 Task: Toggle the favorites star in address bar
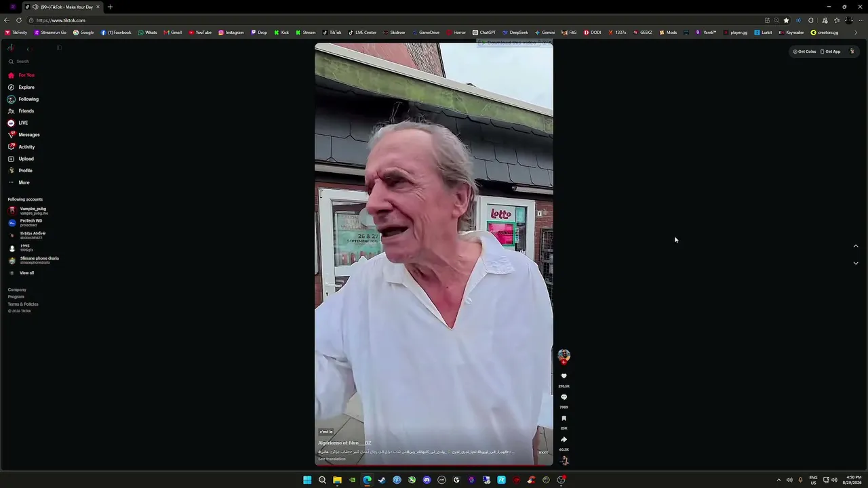pos(786,20)
